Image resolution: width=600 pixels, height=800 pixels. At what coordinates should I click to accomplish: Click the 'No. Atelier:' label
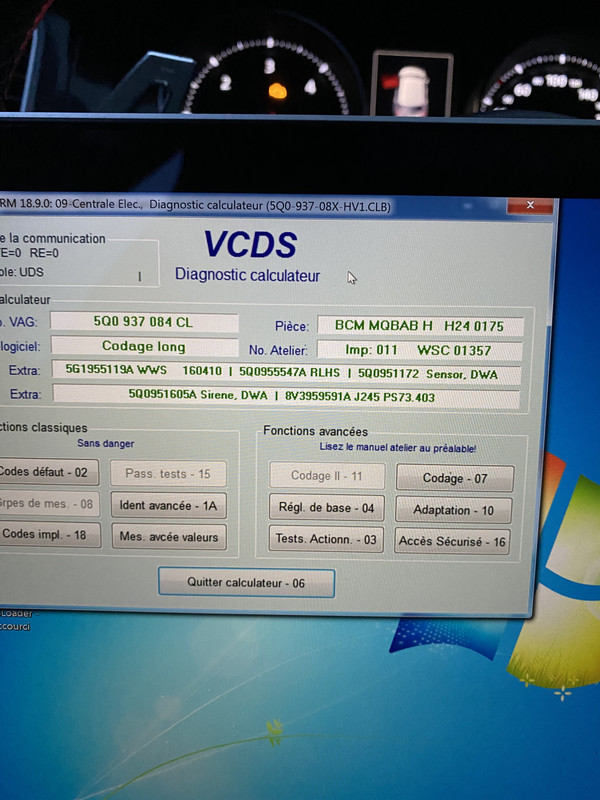[x=278, y=351]
